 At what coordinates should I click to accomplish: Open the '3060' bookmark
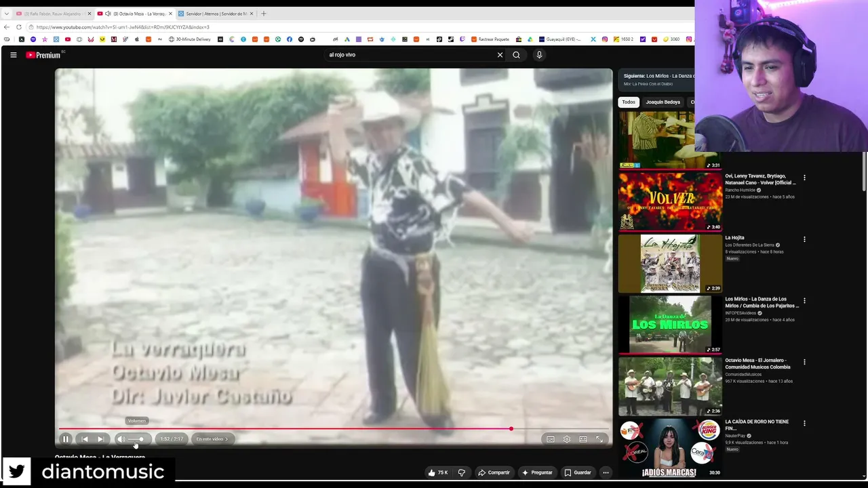(x=671, y=39)
